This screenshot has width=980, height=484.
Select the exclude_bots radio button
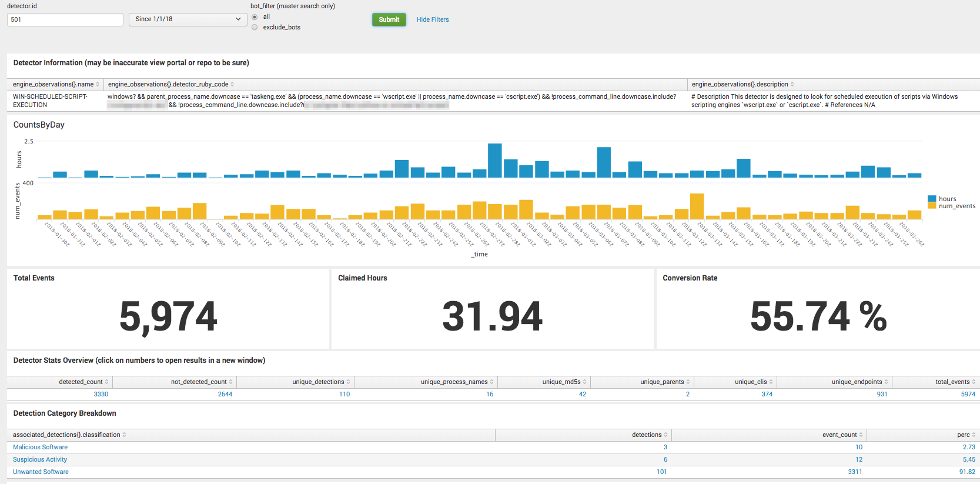coord(255,27)
